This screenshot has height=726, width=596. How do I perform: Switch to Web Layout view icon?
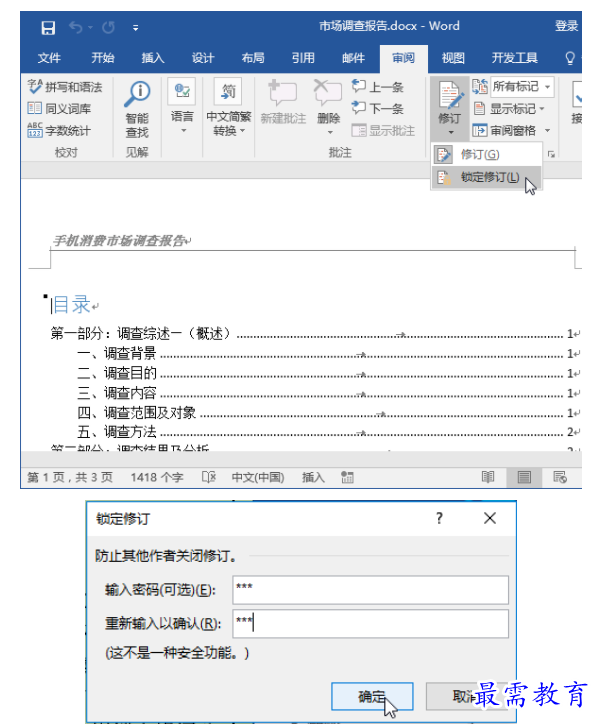click(560, 477)
